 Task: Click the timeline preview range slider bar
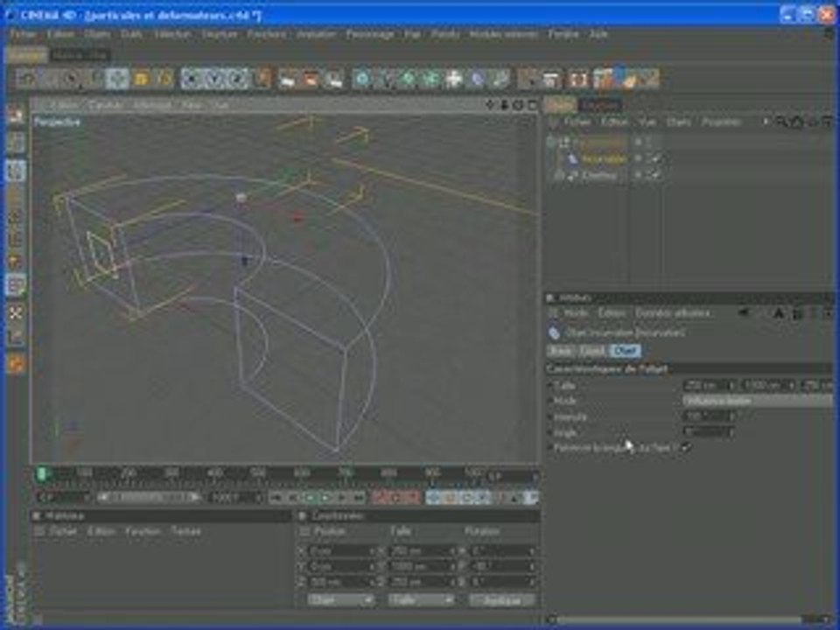click(150, 498)
